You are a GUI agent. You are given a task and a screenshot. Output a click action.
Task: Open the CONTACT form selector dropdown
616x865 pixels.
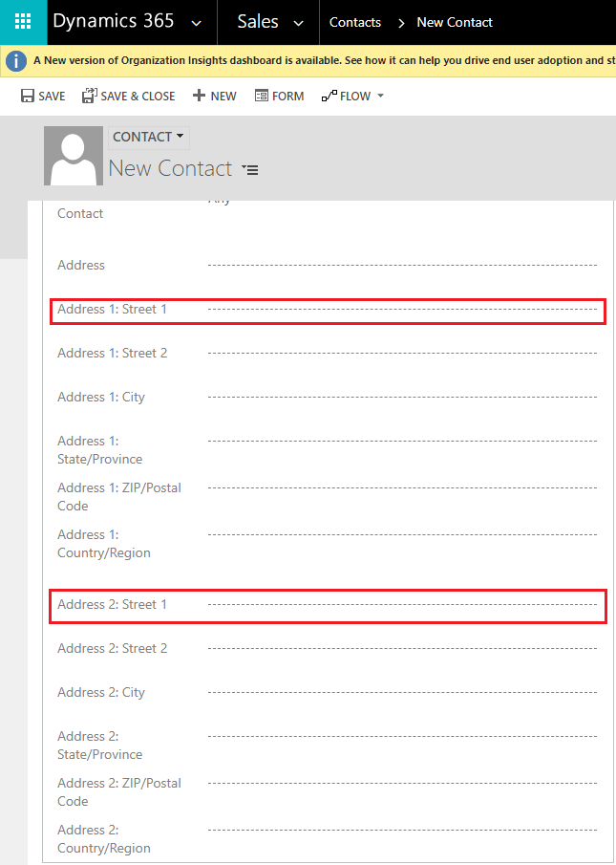[148, 138]
